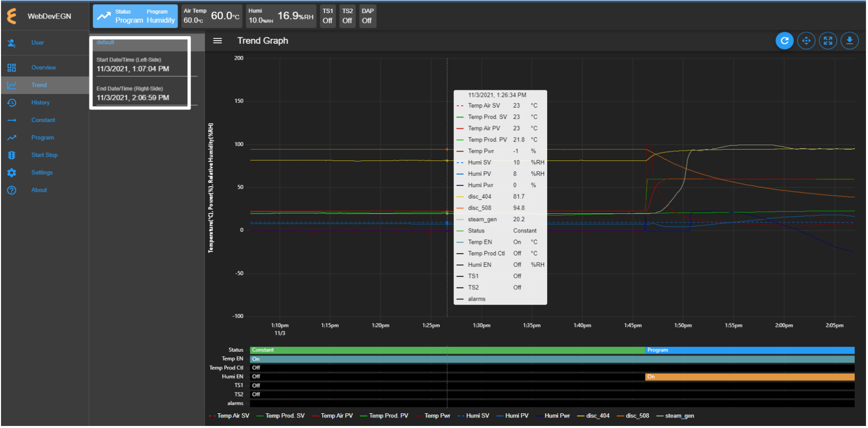Click the default profile label
The height and width of the screenshot is (428, 868).
tap(105, 42)
